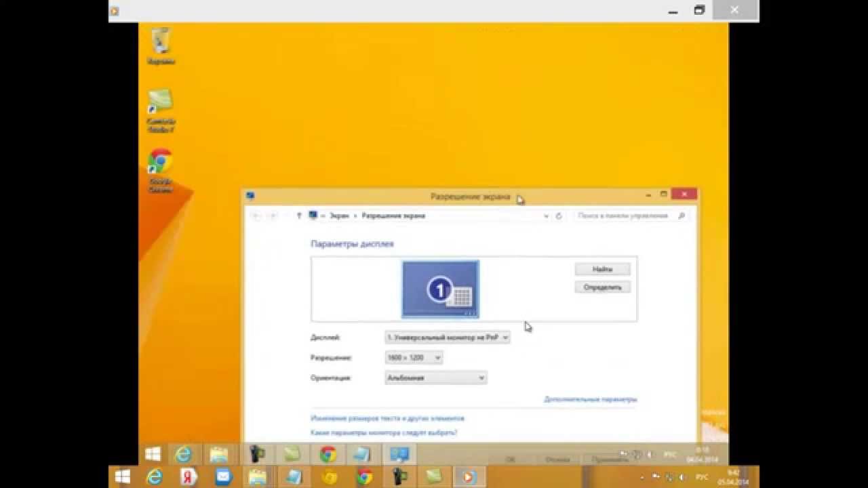The width and height of the screenshot is (868, 488).
Task: Open clock in remote desktop tray
Action: [702, 454]
